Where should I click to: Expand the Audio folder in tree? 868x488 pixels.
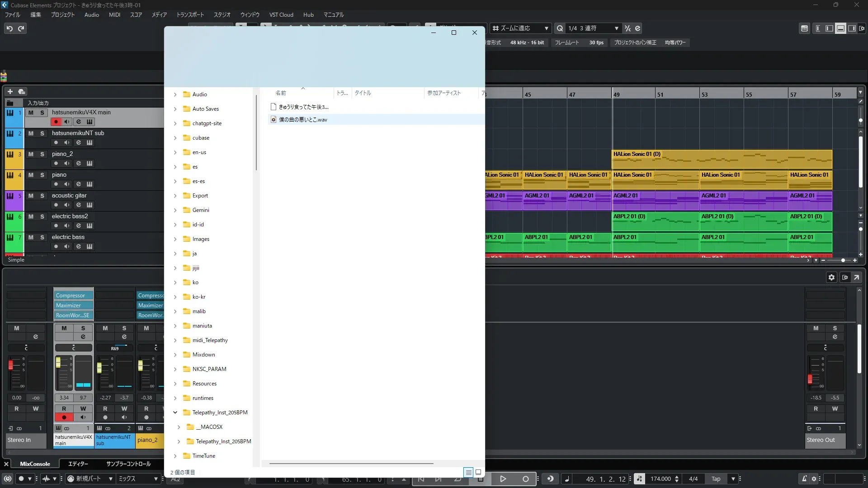[x=175, y=94]
